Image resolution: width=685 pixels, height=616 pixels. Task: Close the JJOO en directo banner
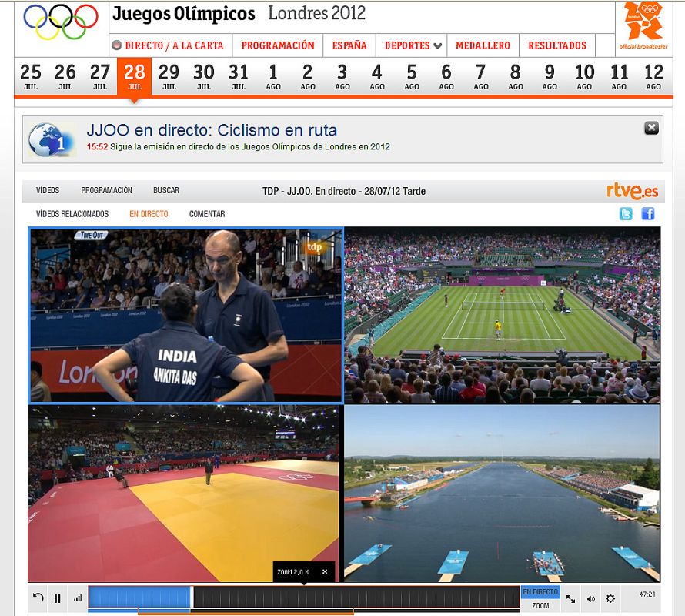[651, 128]
